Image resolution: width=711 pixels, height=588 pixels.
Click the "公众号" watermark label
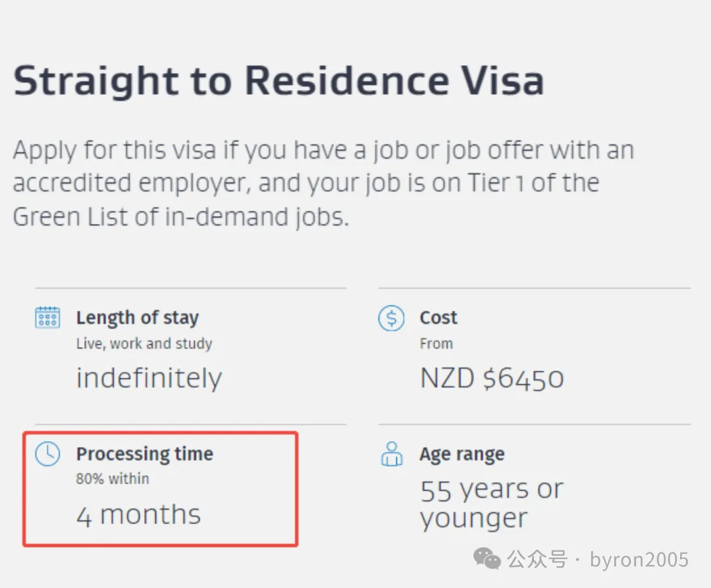(x=537, y=560)
